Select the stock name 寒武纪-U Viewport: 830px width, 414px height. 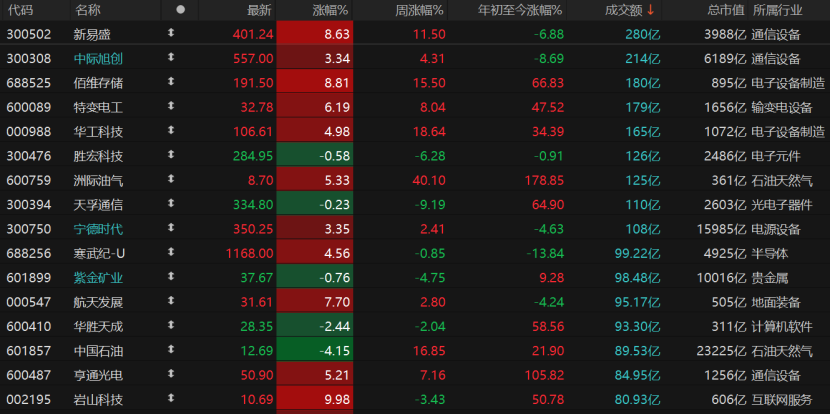point(100,254)
